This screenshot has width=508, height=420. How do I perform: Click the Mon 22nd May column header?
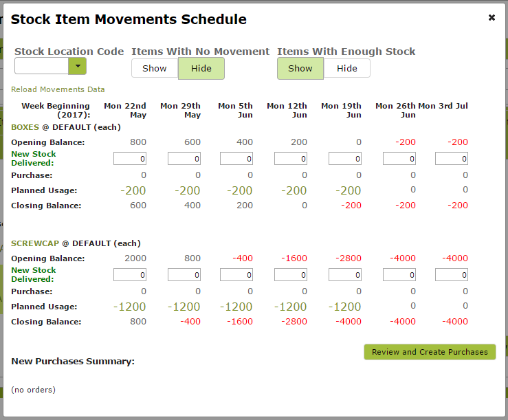pos(125,111)
